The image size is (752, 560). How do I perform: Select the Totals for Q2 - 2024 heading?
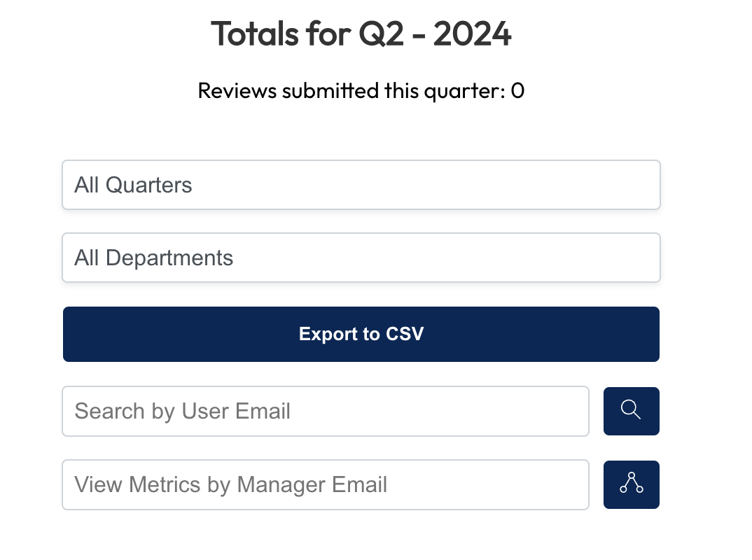tap(361, 34)
